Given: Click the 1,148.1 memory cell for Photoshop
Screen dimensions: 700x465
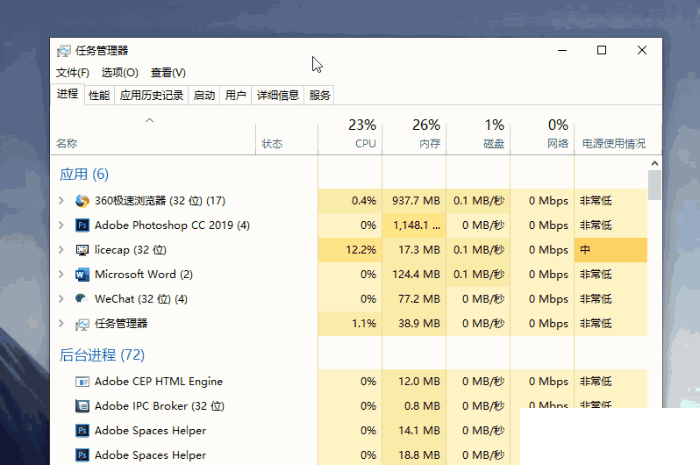Looking at the screenshot, I should tap(414, 225).
